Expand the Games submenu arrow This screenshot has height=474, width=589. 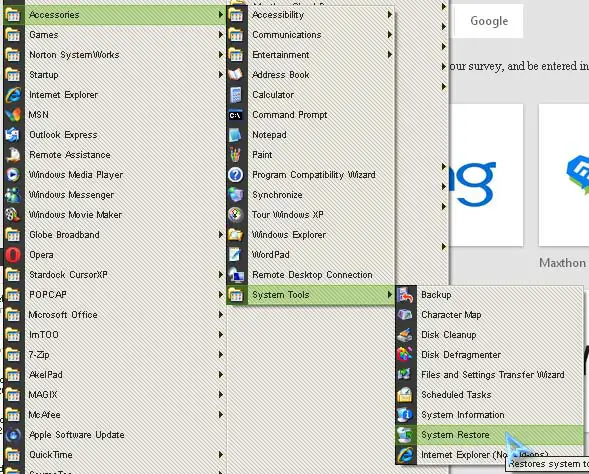tap(221, 35)
